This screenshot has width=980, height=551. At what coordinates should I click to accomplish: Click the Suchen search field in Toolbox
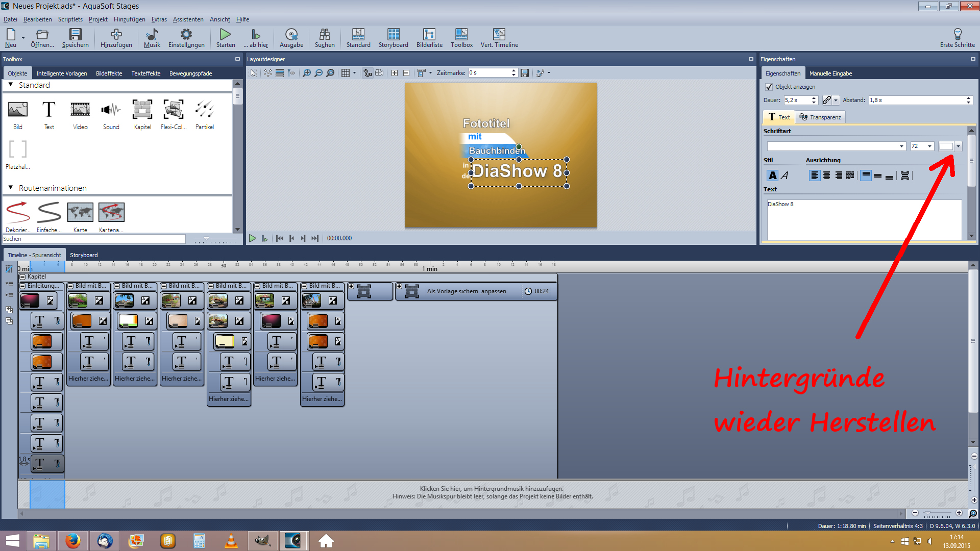pyautogui.click(x=94, y=239)
